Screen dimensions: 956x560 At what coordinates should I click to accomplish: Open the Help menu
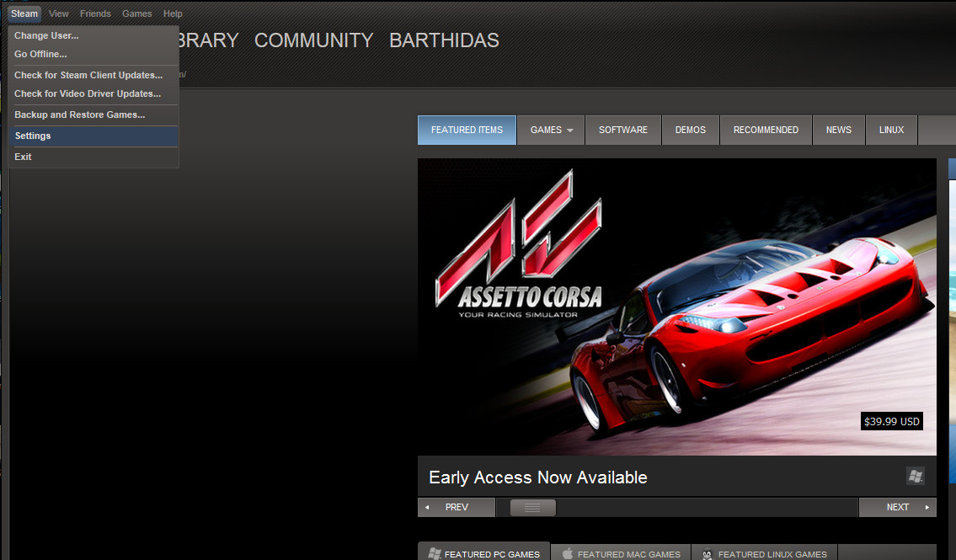point(173,13)
